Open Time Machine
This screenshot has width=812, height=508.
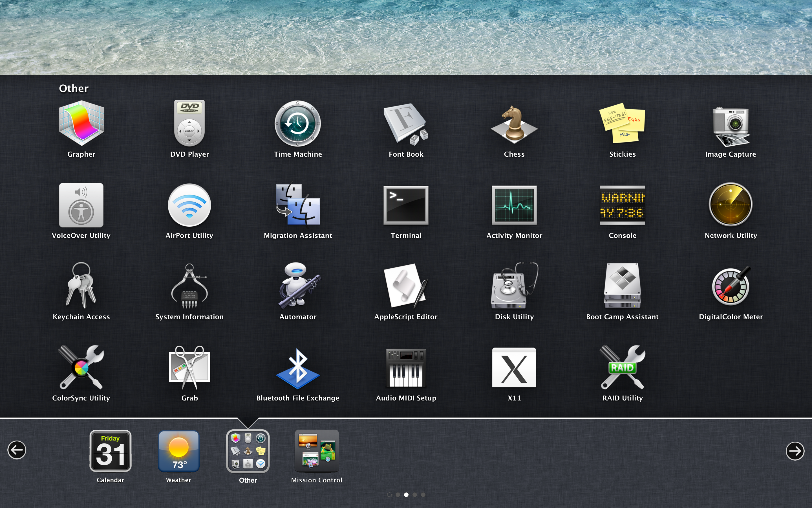click(x=298, y=123)
